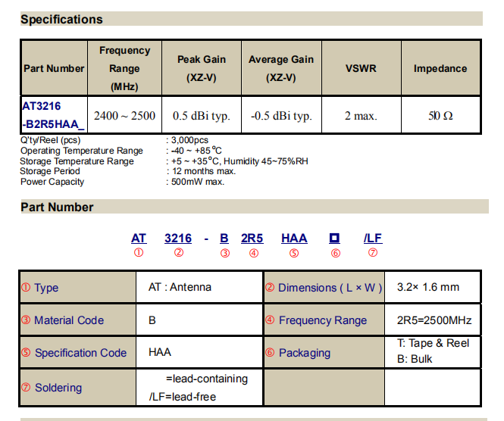Click the circled number 7 under '/LF'
This screenshot has height=421, width=504.
(x=373, y=253)
